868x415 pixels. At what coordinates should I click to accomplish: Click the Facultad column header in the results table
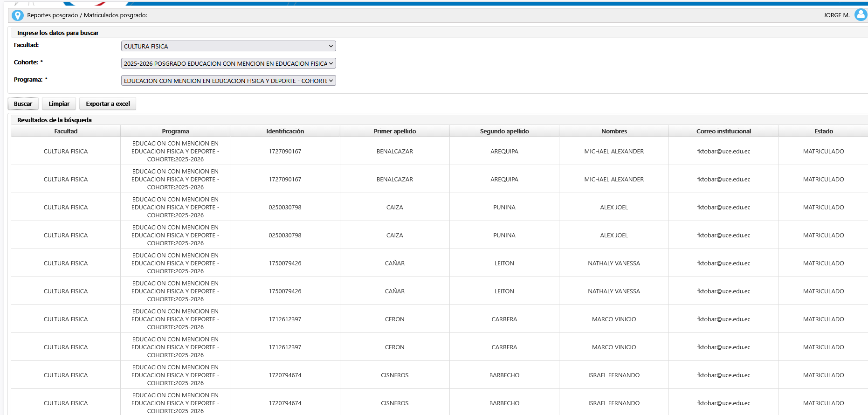66,131
